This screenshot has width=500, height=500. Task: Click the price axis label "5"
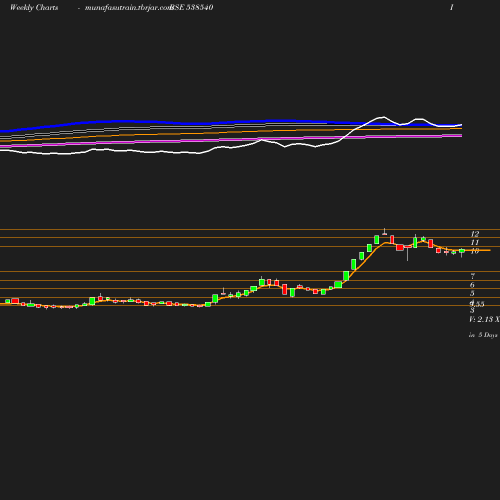(472, 293)
